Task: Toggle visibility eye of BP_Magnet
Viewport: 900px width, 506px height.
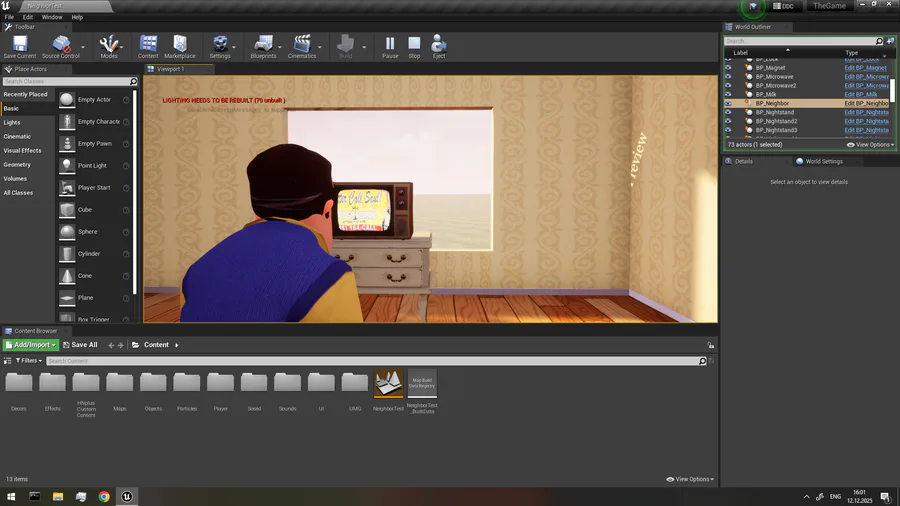Action: 728,68
